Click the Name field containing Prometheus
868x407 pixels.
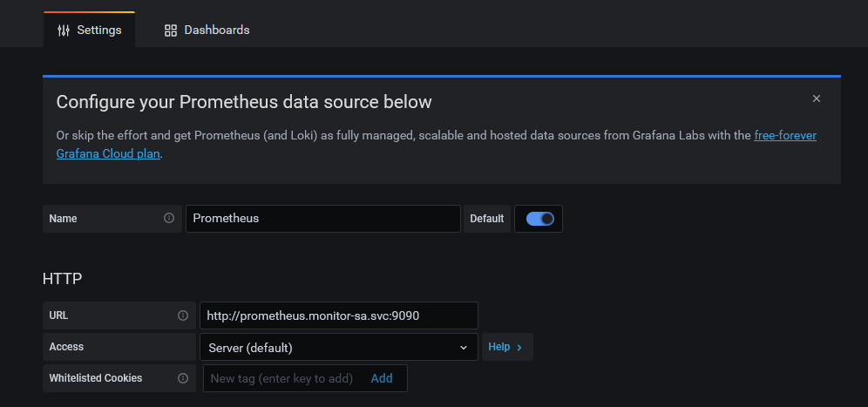tap(322, 219)
